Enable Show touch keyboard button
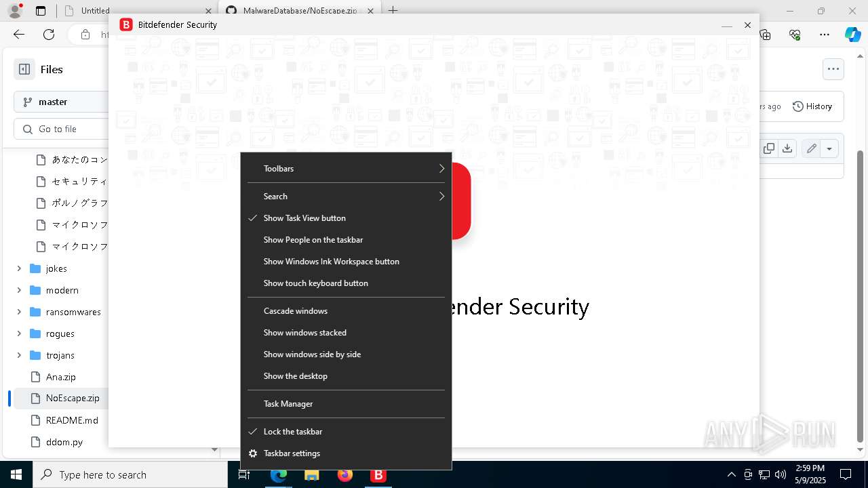Screen dimensions: 868x488 (x=346, y=283)
